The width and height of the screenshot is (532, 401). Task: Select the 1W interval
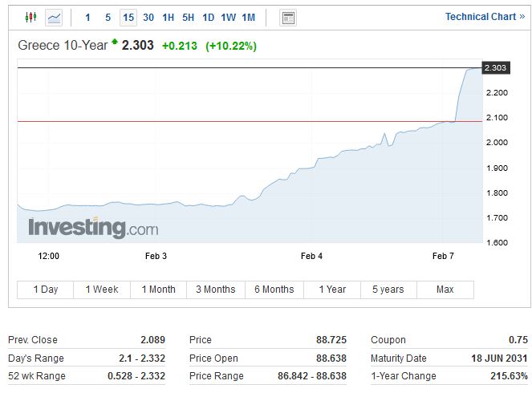229,18
